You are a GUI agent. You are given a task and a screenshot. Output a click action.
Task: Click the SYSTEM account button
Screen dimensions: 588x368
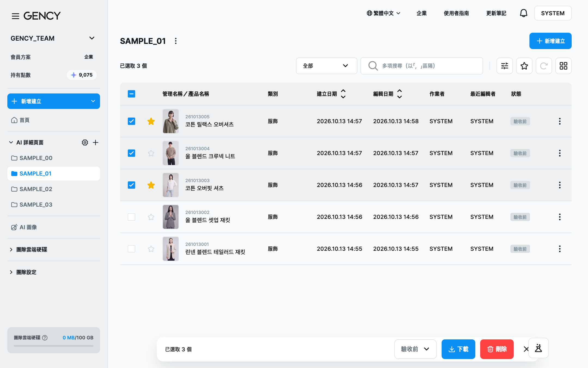[553, 13]
